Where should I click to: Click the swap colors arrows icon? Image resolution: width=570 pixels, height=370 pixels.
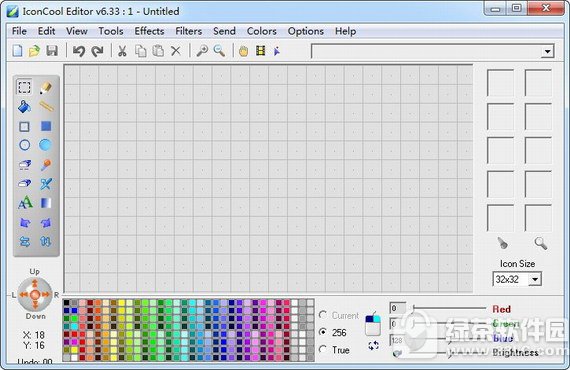point(373,346)
